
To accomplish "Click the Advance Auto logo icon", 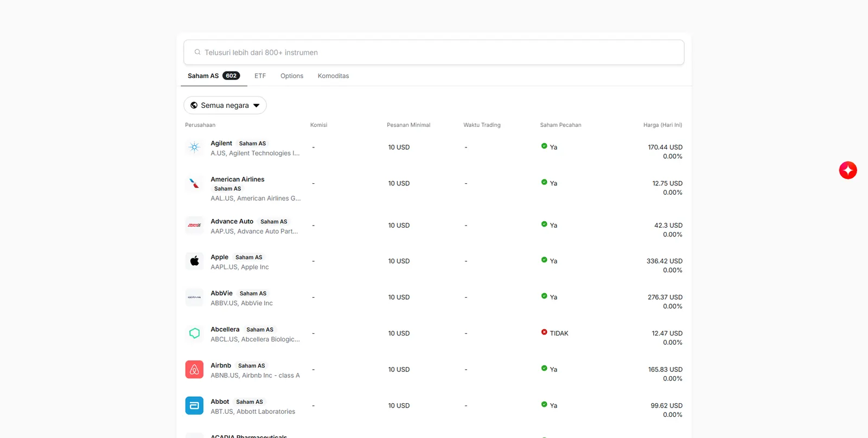I will tap(194, 225).
